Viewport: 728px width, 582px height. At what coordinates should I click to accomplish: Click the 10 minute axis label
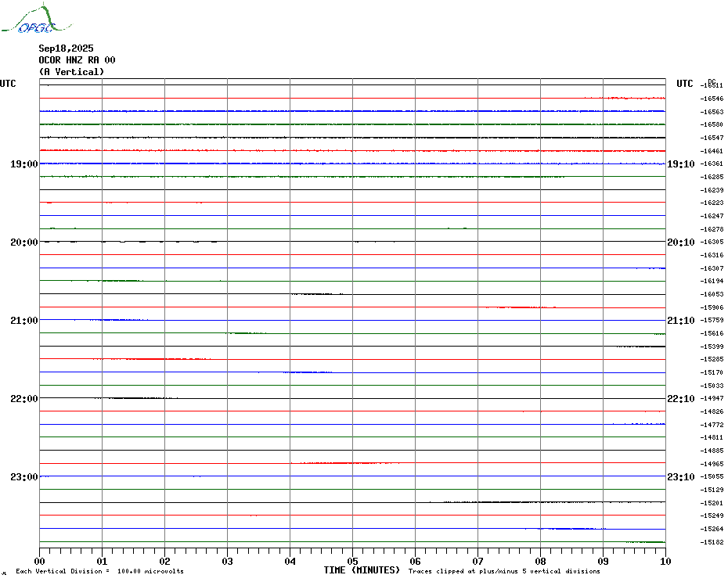click(x=665, y=561)
